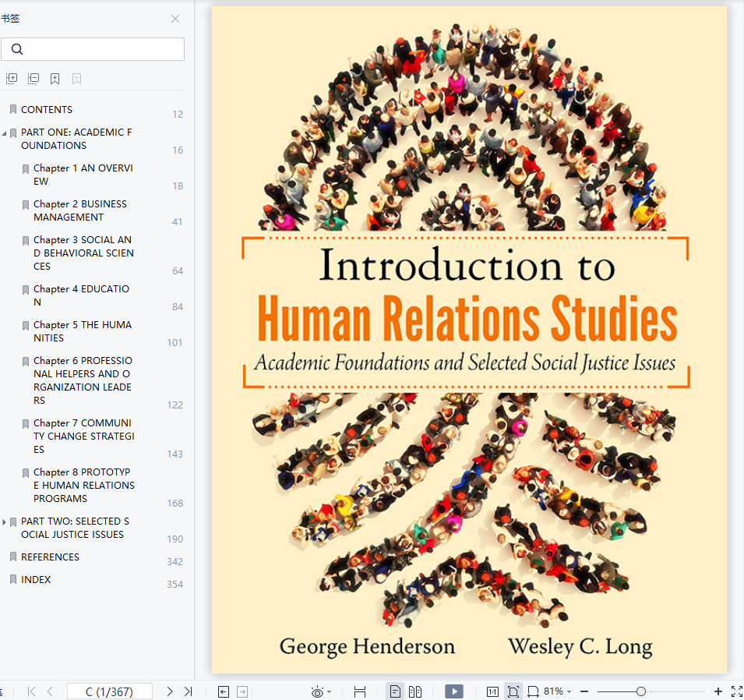Jump to last page button
This screenshot has height=700, width=744.
(188, 691)
